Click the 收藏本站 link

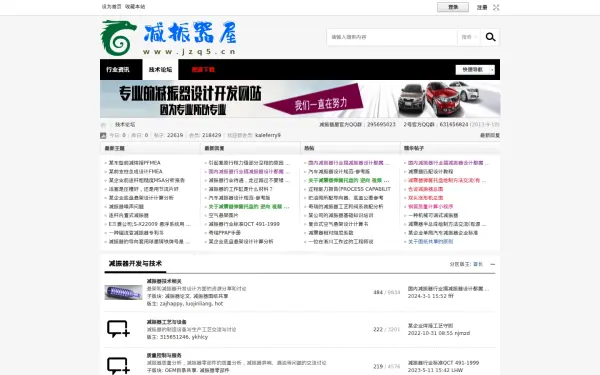[135, 7]
